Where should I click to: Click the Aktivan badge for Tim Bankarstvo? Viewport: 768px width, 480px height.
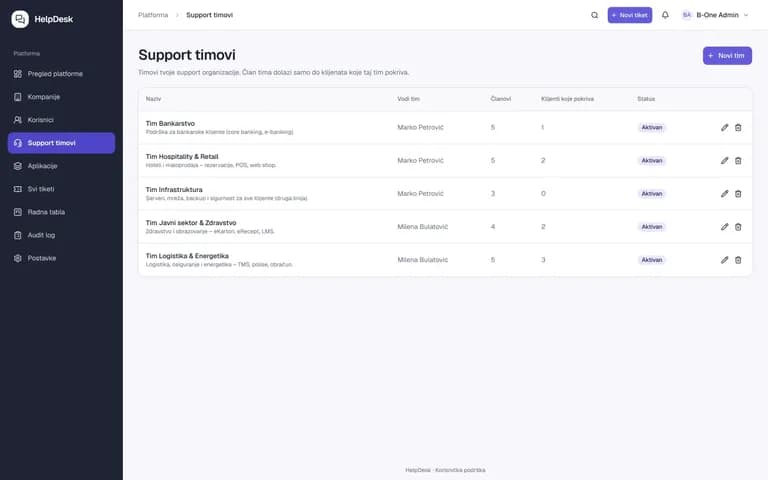pos(651,127)
